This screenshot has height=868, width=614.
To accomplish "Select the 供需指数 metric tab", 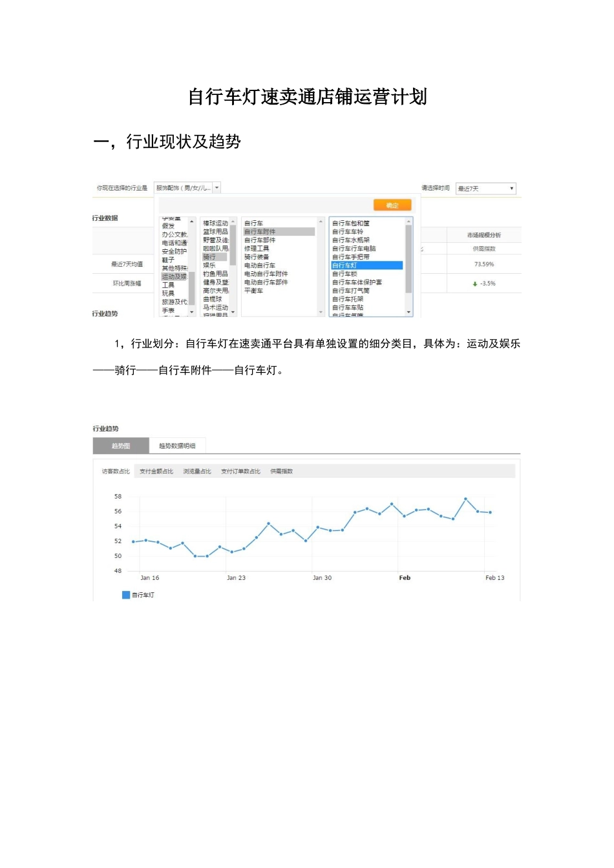I will coord(281,471).
